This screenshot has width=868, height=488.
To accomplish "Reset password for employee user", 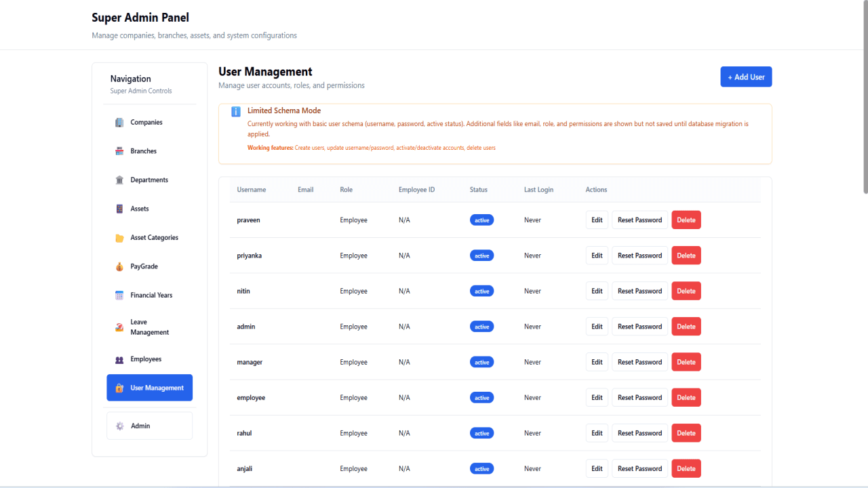I will coord(639,398).
